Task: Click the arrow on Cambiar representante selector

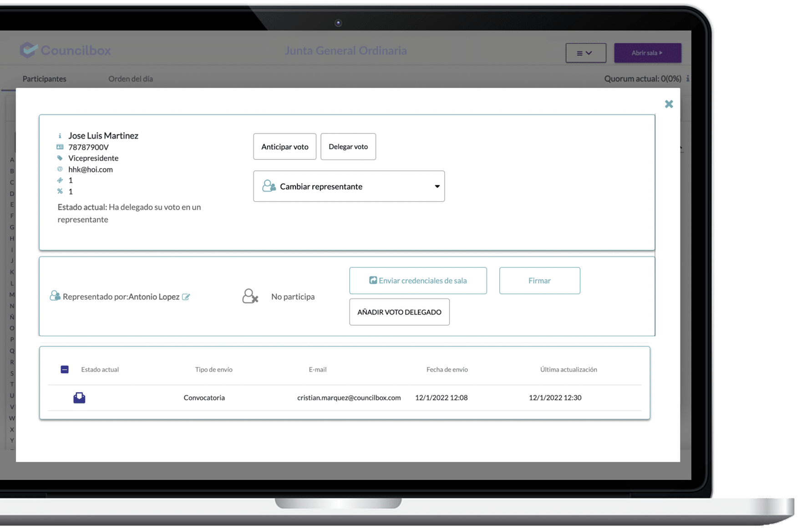Action: pyautogui.click(x=437, y=186)
